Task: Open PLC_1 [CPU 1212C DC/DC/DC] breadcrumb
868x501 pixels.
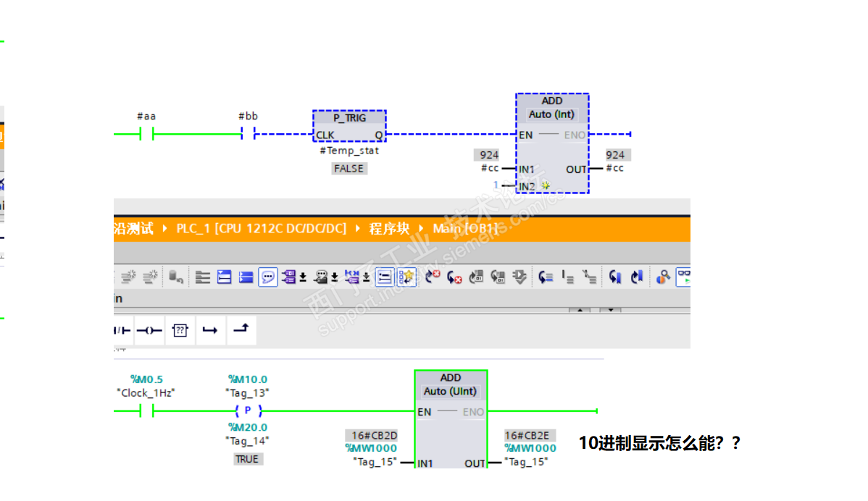Action: (x=262, y=228)
